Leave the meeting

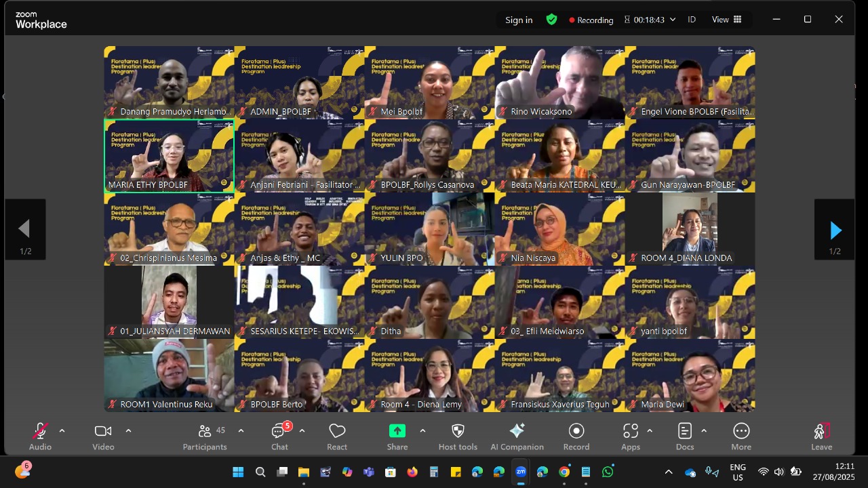[x=821, y=436]
